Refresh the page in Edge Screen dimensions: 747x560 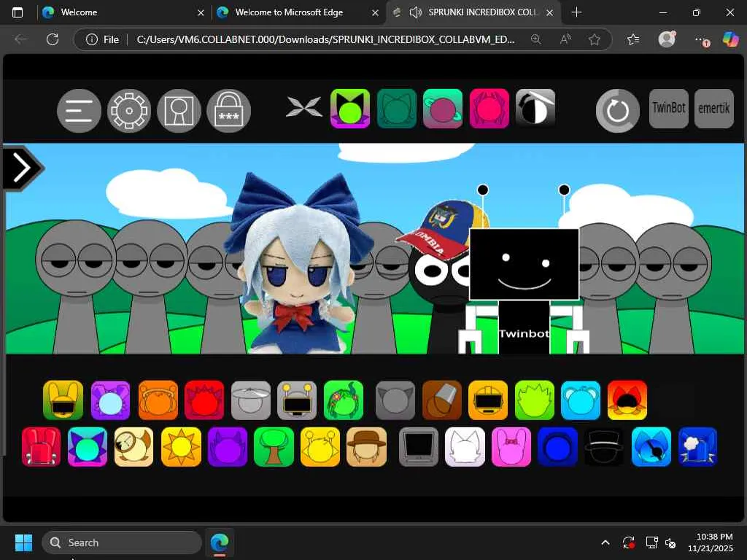(53, 39)
